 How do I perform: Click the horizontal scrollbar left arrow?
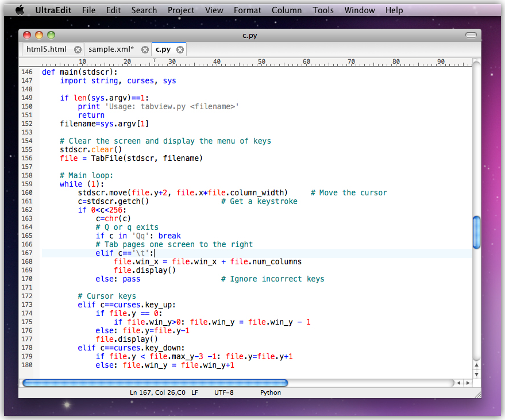[459, 383]
